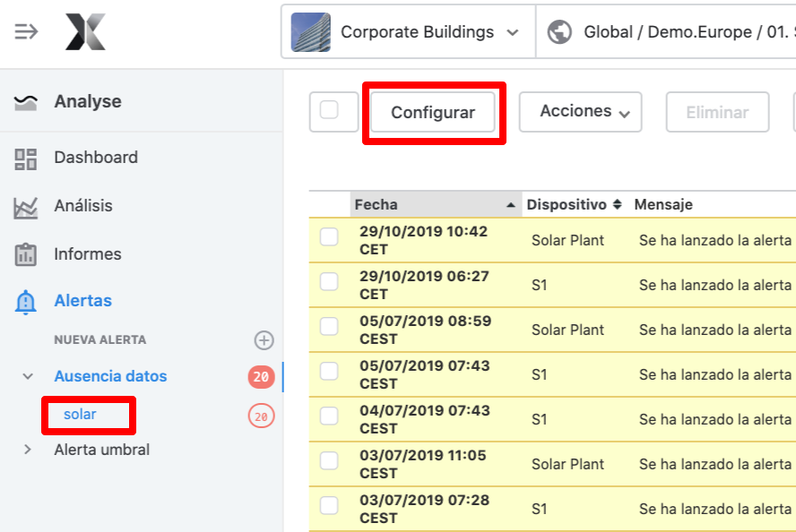Check the 29/10/2019 10:42 alert row
The height and width of the screenshot is (532, 796).
pyautogui.click(x=329, y=236)
